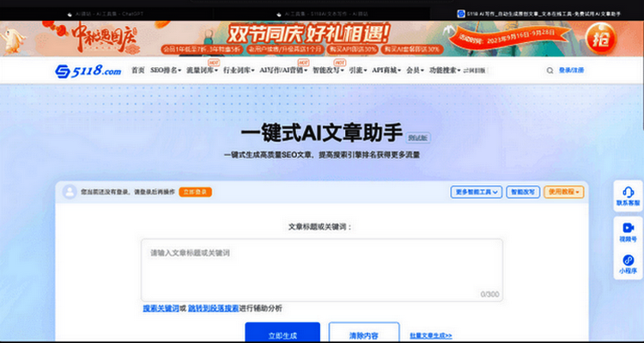Click the 会员1年低至7折 banner tag
Viewport: 644px width, 343px height.
(x=203, y=50)
